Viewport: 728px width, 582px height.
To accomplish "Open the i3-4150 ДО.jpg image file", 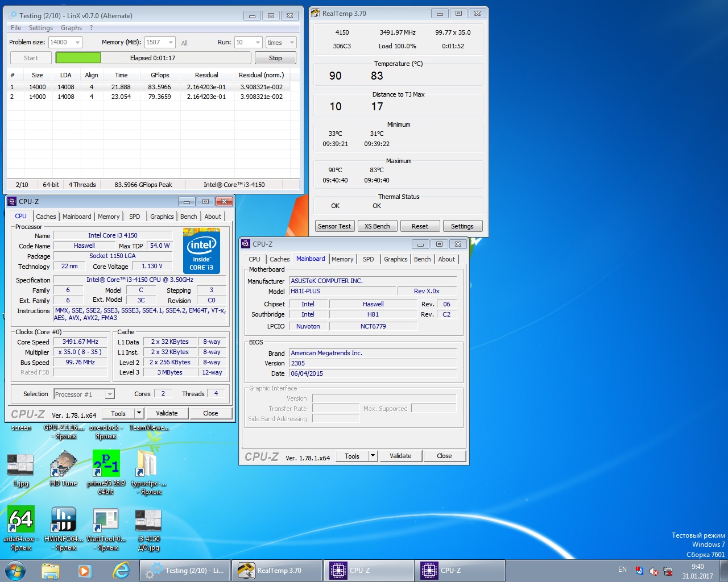I will (x=148, y=520).
